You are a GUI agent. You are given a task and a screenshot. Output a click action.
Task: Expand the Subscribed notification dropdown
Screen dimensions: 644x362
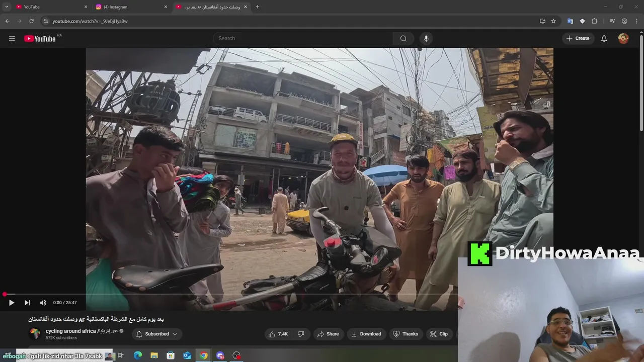click(157, 334)
